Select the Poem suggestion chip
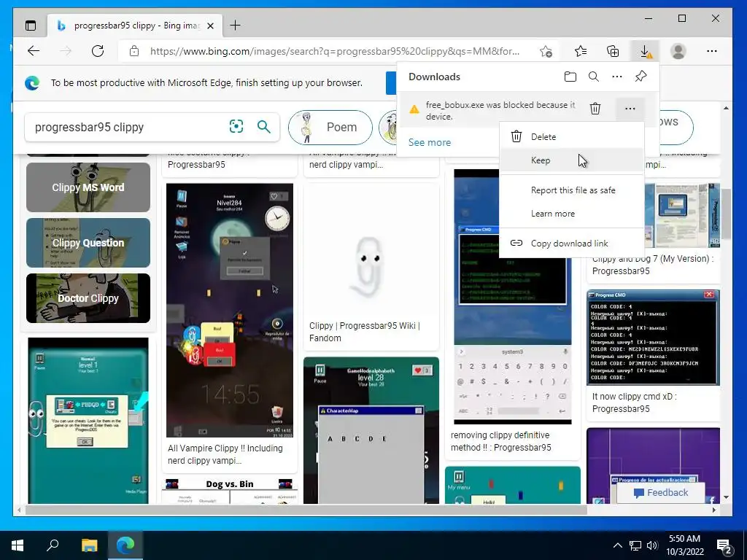The width and height of the screenshot is (747, 560). [330, 127]
